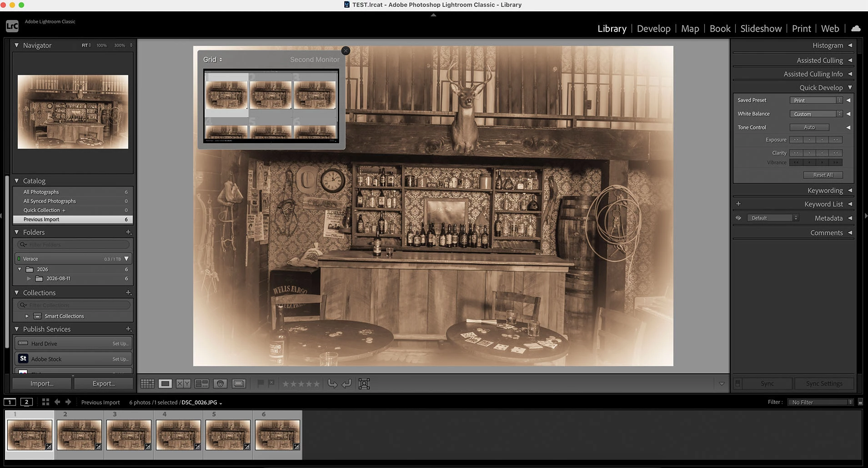Set Navigator zoom to 100%

[x=101, y=45]
